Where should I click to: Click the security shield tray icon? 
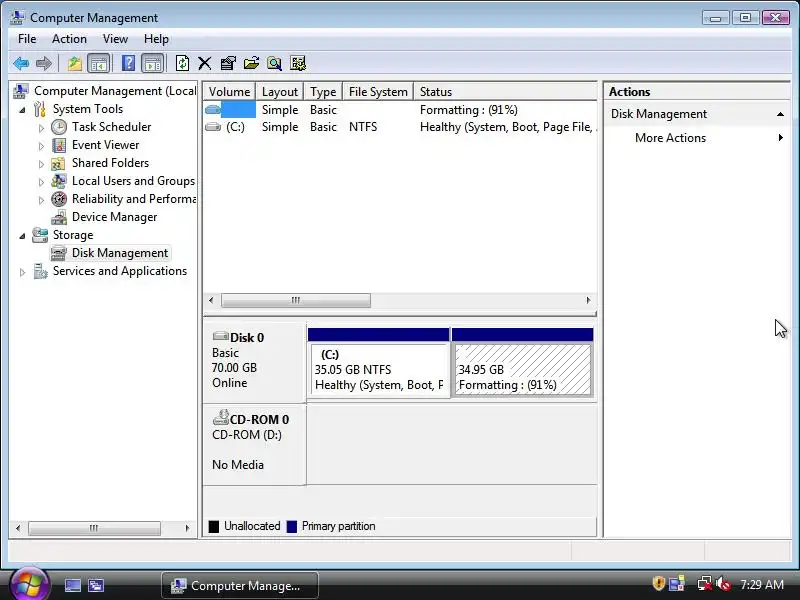click(x=659, y=583)
